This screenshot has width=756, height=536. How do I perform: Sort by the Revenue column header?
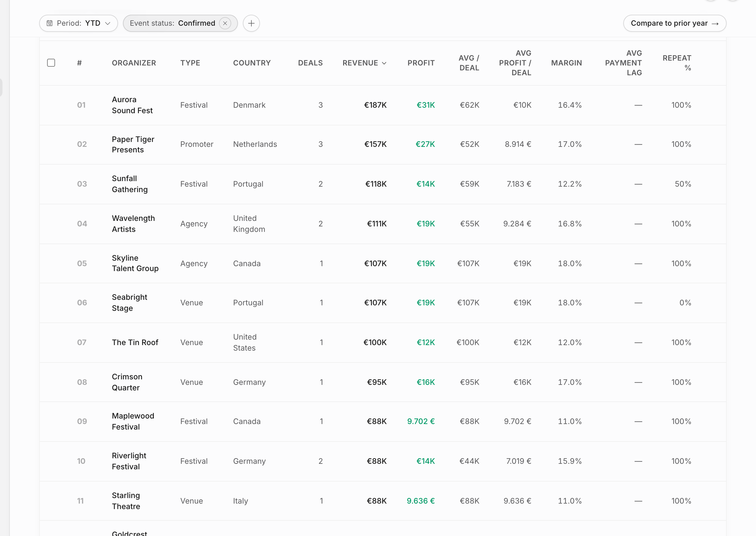(x=364, y=63)
